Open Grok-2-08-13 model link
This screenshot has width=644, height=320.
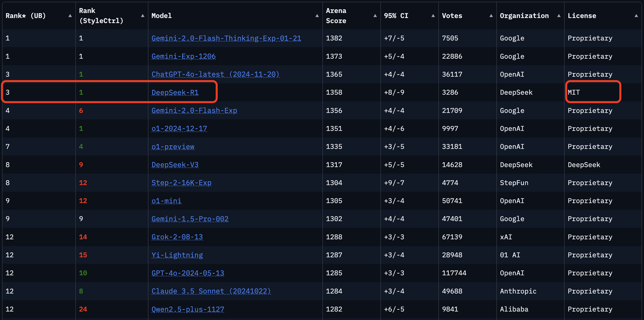[x=177, y=237]
